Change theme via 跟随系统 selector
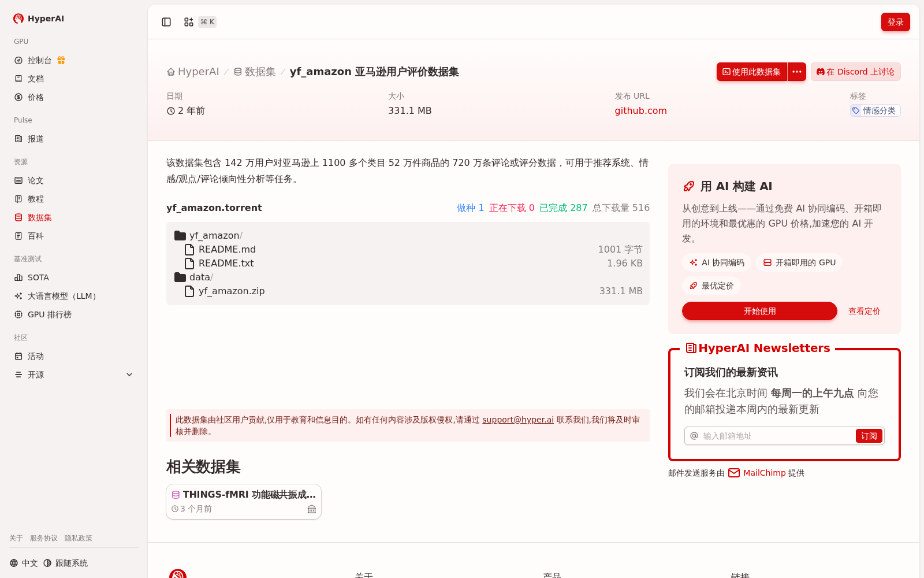 point(65,563)
